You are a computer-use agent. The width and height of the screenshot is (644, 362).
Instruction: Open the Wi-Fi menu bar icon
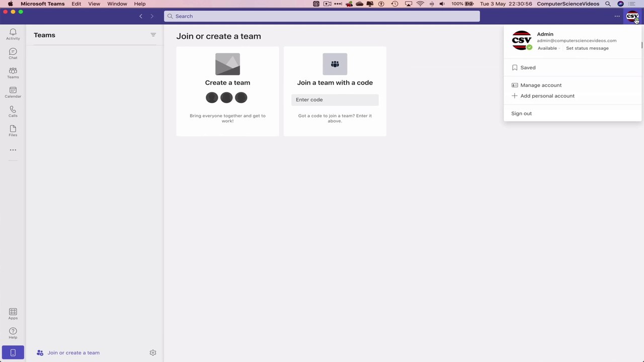pos(420,4)
